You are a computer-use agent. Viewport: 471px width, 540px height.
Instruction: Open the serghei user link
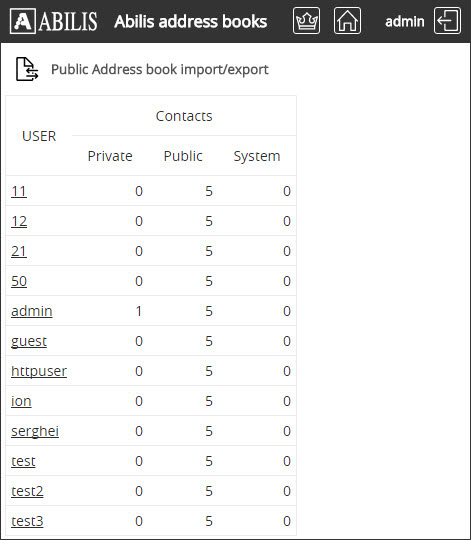[x=35, y=431]
